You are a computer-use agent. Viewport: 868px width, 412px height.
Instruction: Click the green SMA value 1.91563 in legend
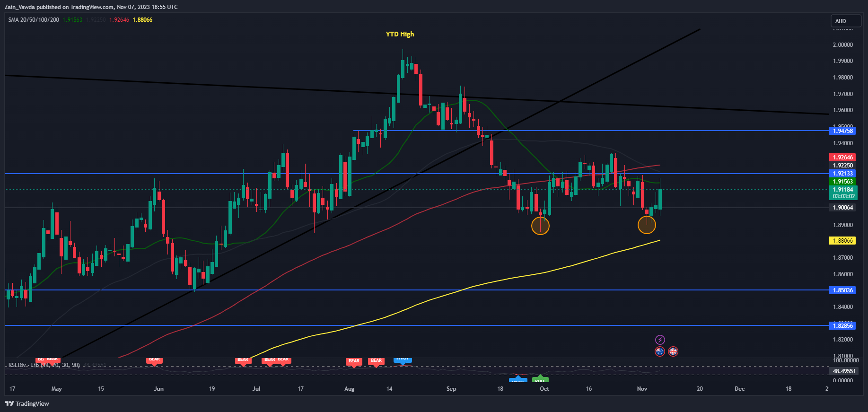(72, 20)
